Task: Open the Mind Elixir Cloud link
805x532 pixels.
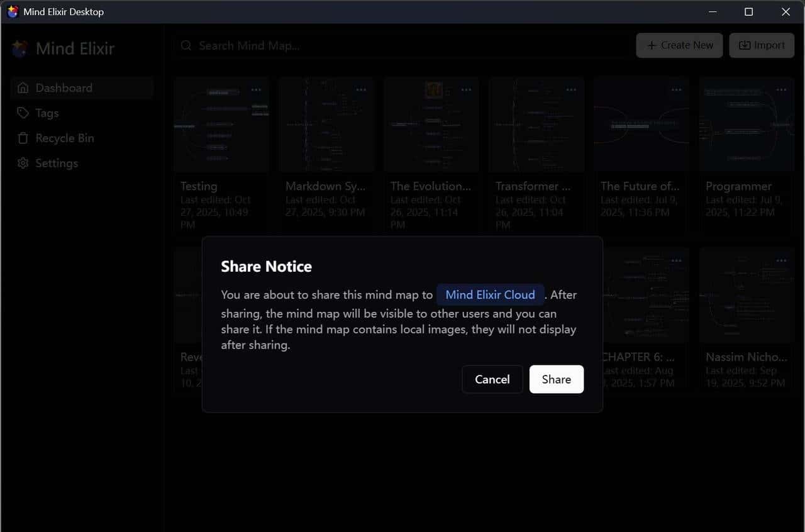Action: coord(490,294)
